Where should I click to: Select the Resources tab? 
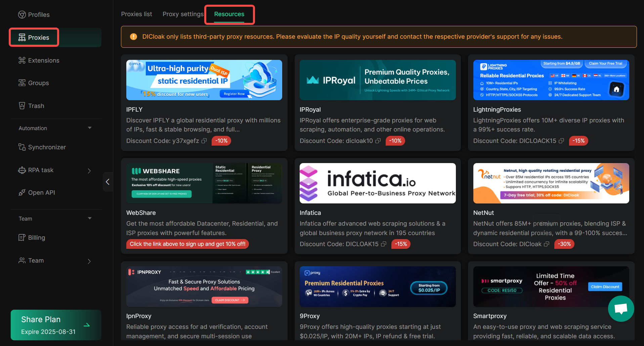[229, 14]
